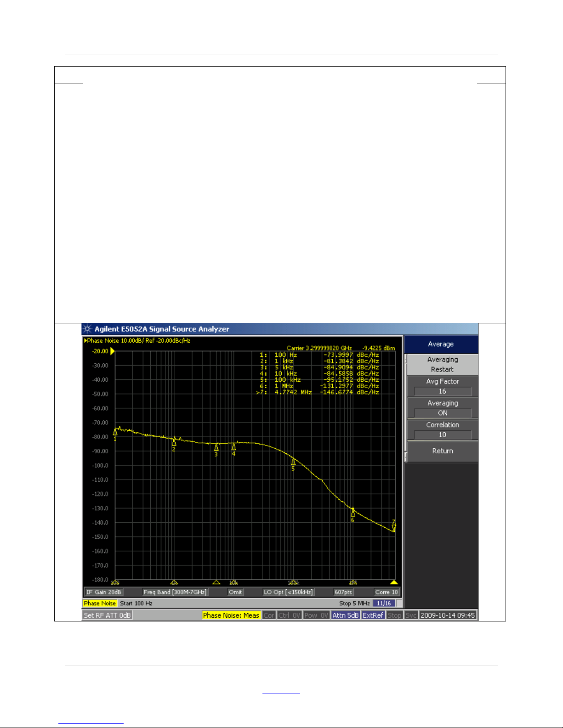The height and width of the screenshot is (728, 563).
Task: Click the Return softkey
Action: click(442, 451)
